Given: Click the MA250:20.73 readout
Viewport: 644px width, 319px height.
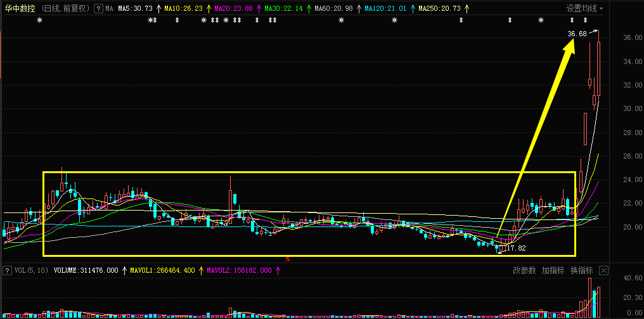Looking at the screenshot, I should (x=440, y=8).
